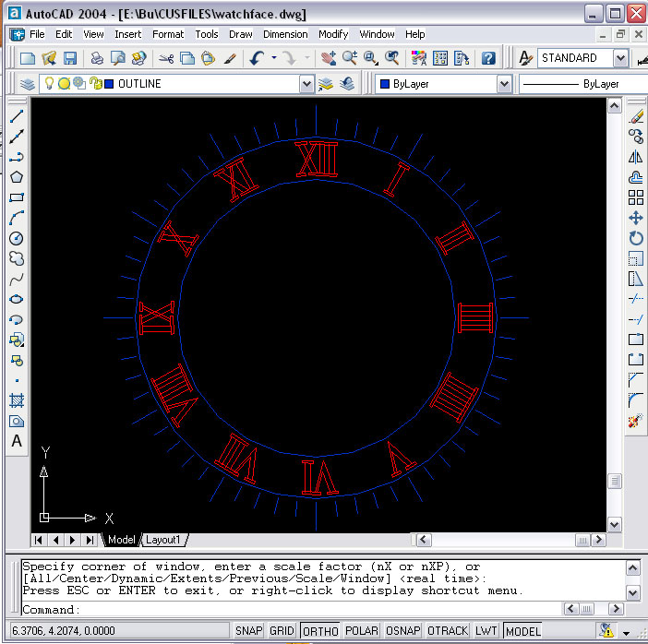Select the Spline draw tool

point(17,280)
